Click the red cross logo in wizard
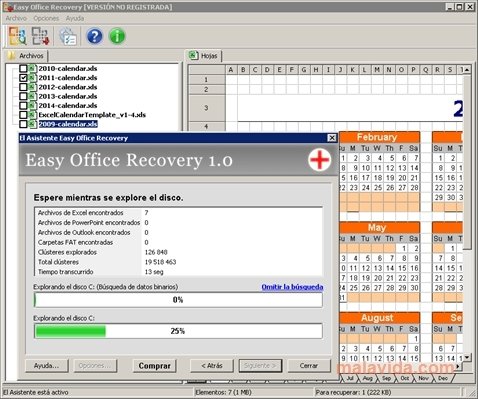The image size is (478, 399). (319, 160)
